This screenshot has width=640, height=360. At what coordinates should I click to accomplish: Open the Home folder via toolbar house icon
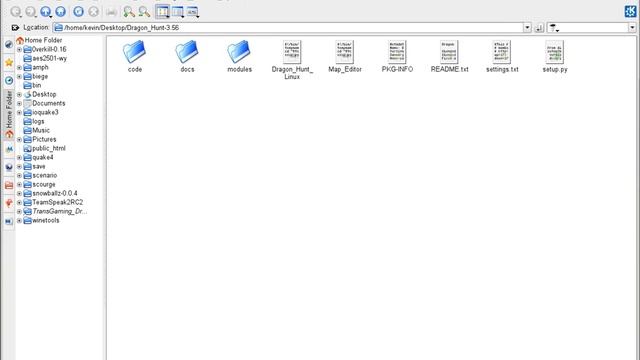pos(60,12)
